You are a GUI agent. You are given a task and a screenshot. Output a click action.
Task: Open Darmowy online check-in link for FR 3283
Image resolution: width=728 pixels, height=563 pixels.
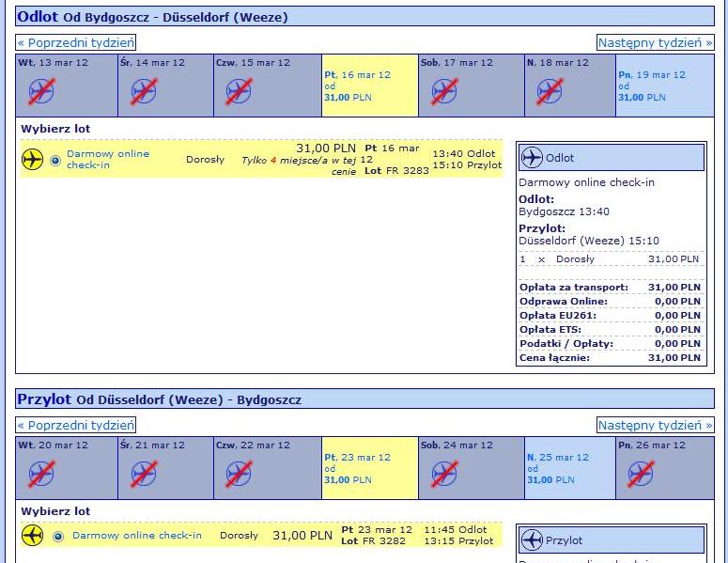point(108,160)
